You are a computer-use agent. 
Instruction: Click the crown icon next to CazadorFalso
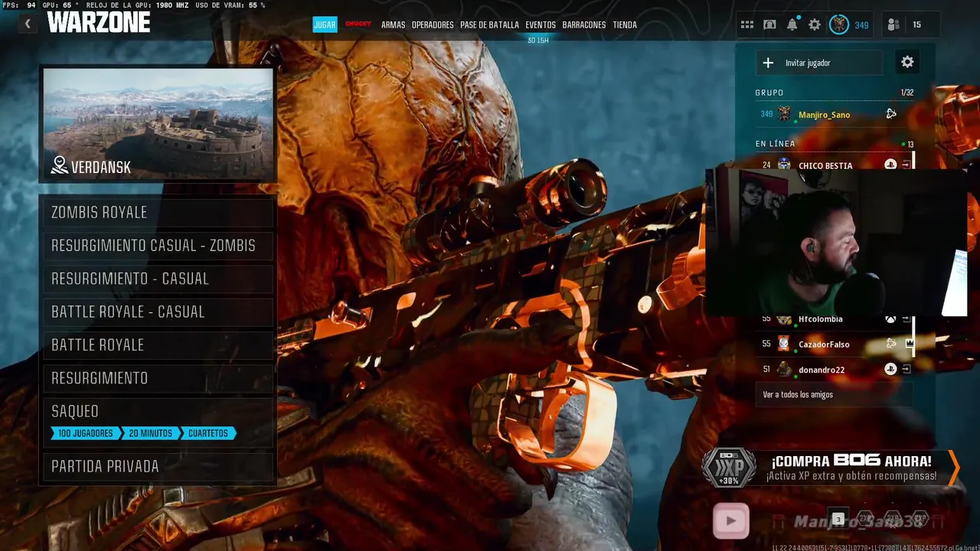(x=909, y=344)
